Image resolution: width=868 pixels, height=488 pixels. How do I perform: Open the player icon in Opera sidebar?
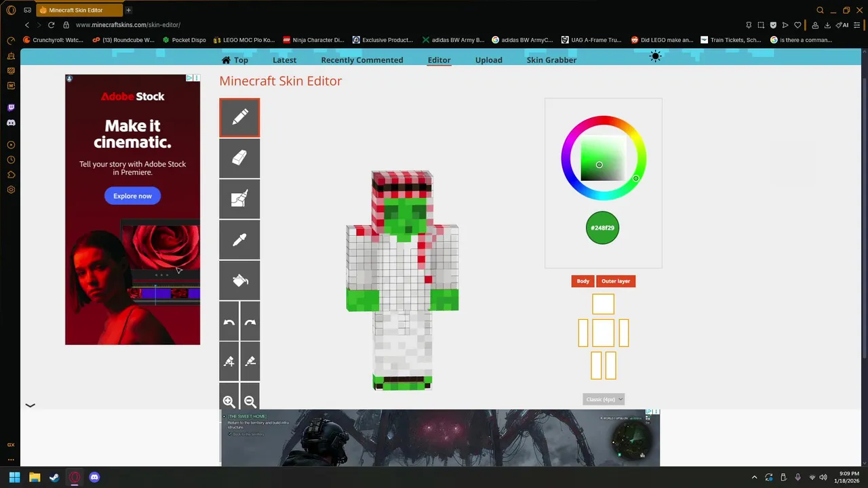coord(11,145)
